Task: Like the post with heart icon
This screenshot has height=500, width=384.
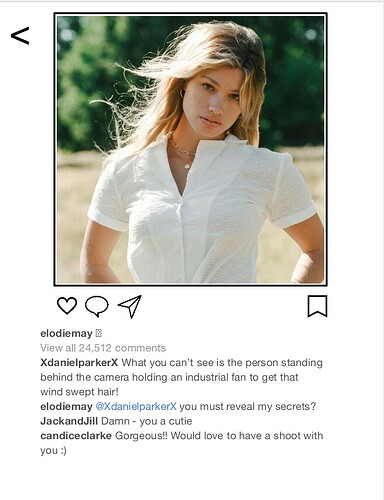Action: (x=67, y=305)
